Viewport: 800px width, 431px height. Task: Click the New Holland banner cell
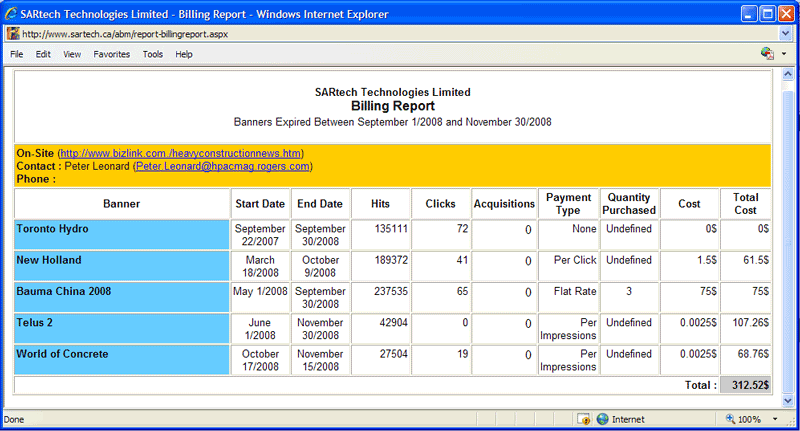[122, 266]
